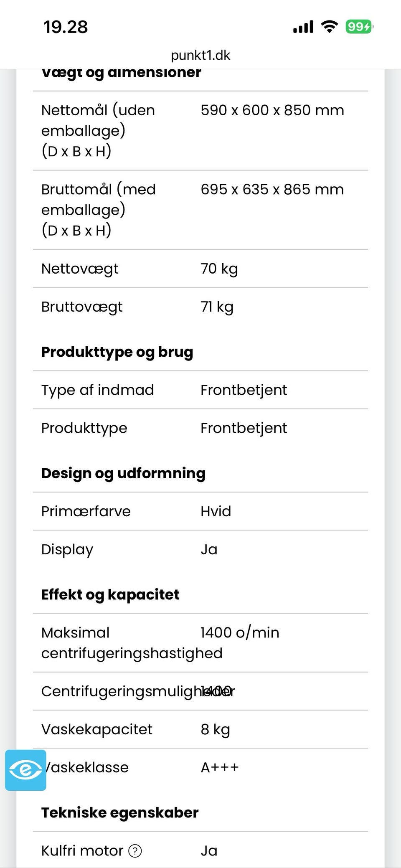Click the help icon beside Kulfri motor
This screenshot has height=868, width=401.
135,851
